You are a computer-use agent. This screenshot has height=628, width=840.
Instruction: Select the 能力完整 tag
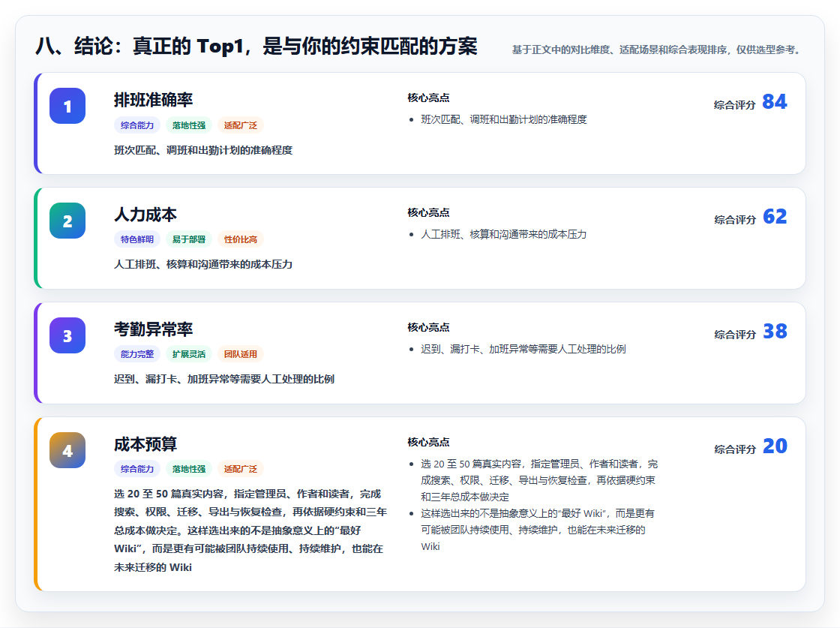point(137,354)
